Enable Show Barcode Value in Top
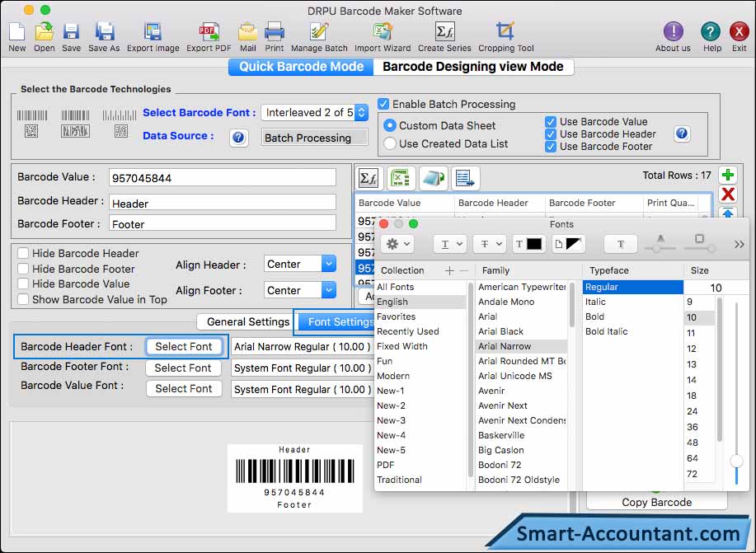 (22, 299)
